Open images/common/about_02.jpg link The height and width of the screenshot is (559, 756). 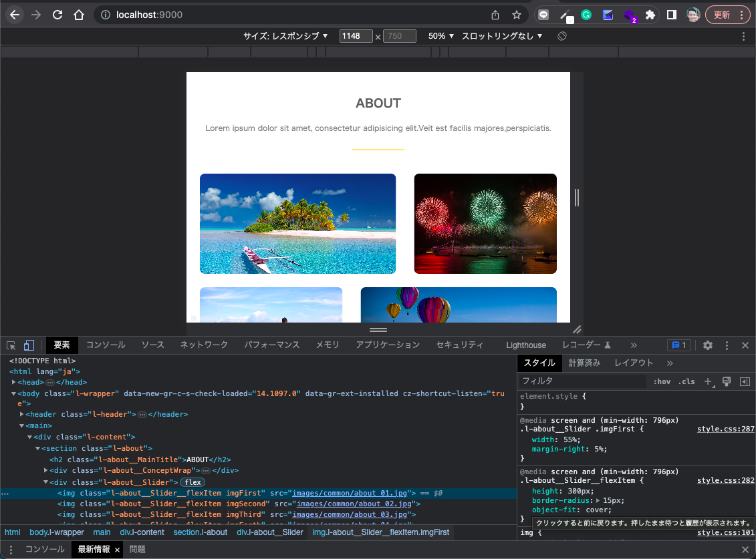[354, 504]
